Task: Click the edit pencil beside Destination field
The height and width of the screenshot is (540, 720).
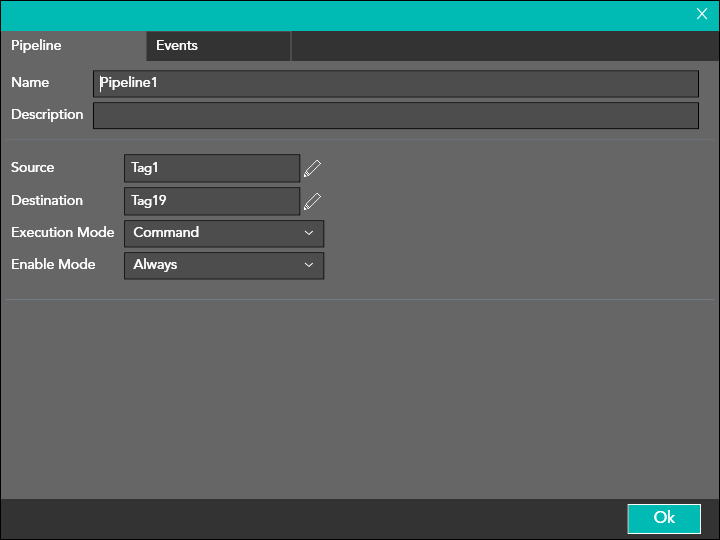Action: coord(313,201)
